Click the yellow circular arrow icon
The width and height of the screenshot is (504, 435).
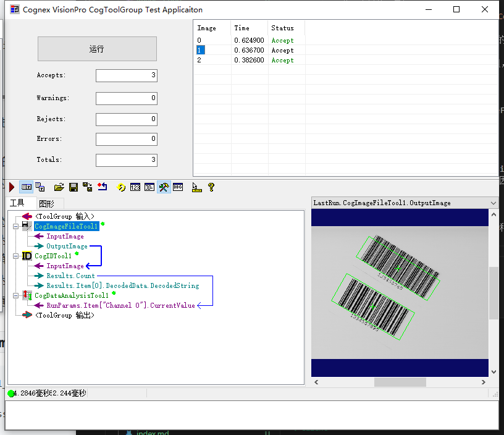pos(121,187)
